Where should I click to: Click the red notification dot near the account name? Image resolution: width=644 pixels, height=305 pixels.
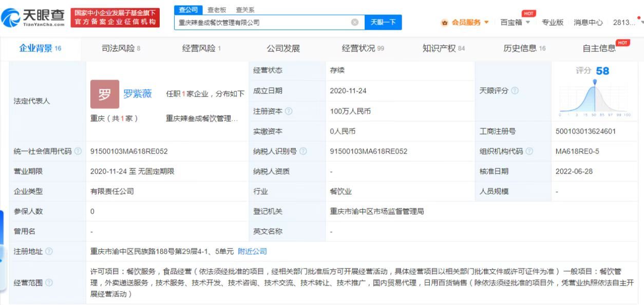638,17
